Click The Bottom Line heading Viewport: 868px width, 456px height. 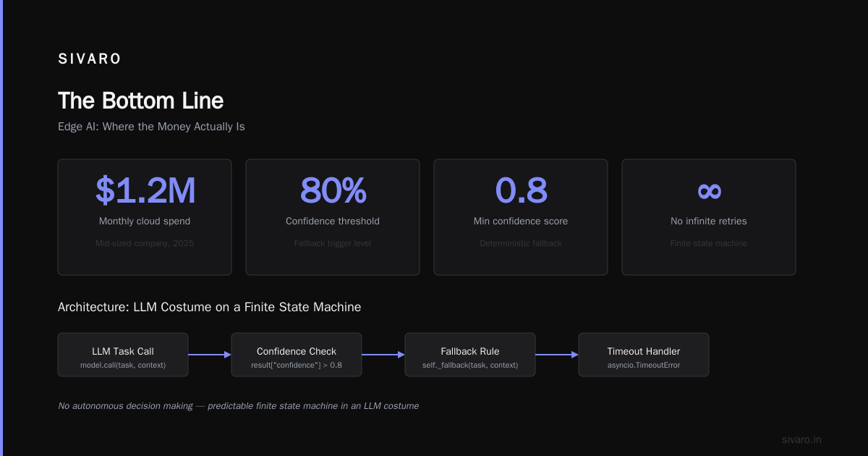point(140,101)
